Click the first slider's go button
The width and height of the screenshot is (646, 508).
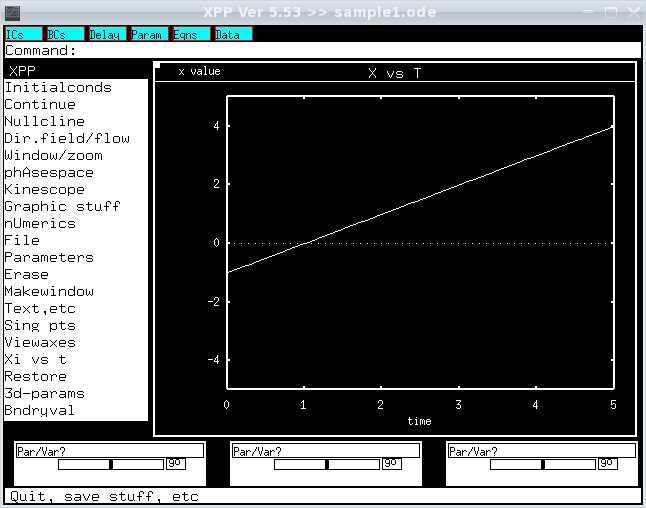[x=176, y=464]
